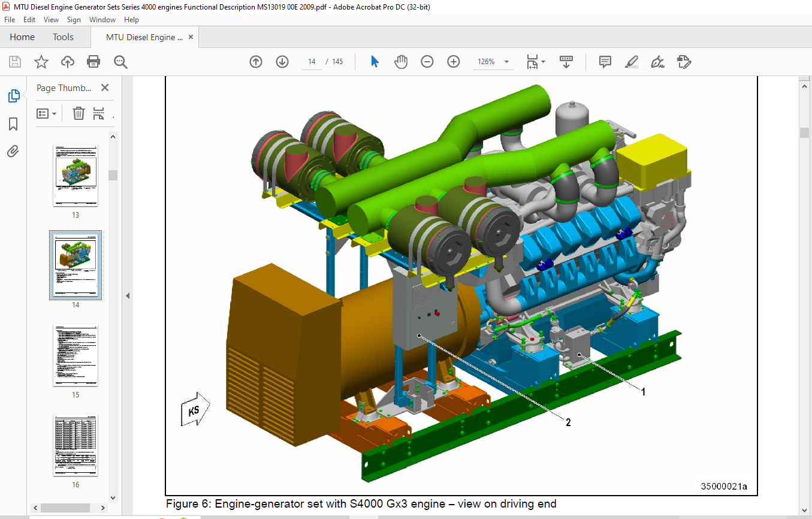The width and height of the screenshot is (812, 519).
Task: Activate the selection arrow tool
Action: pos(375,62)
